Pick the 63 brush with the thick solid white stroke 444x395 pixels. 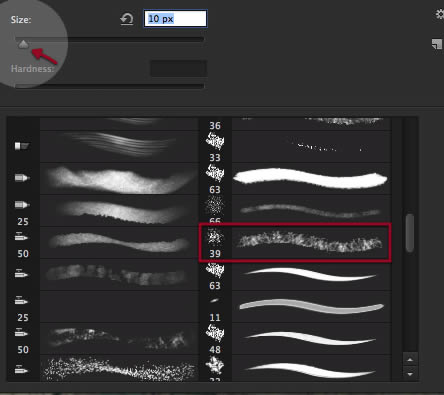click(x=295, y=178)
